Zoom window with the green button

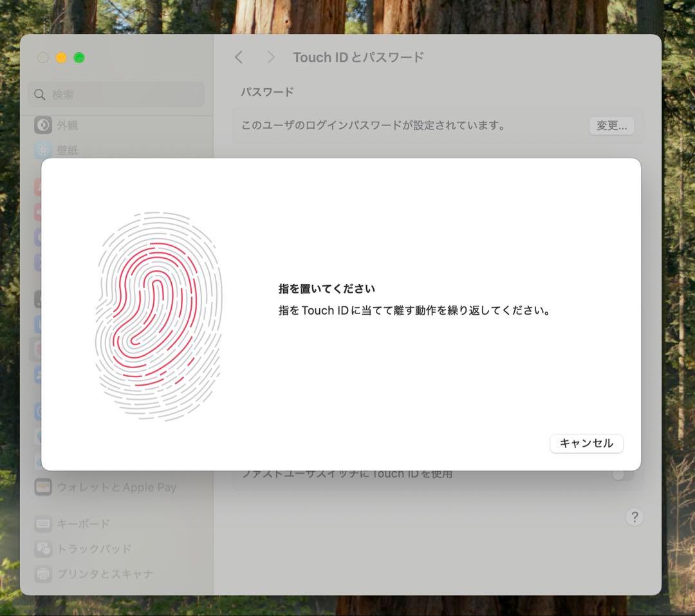(x=79, y=58)
